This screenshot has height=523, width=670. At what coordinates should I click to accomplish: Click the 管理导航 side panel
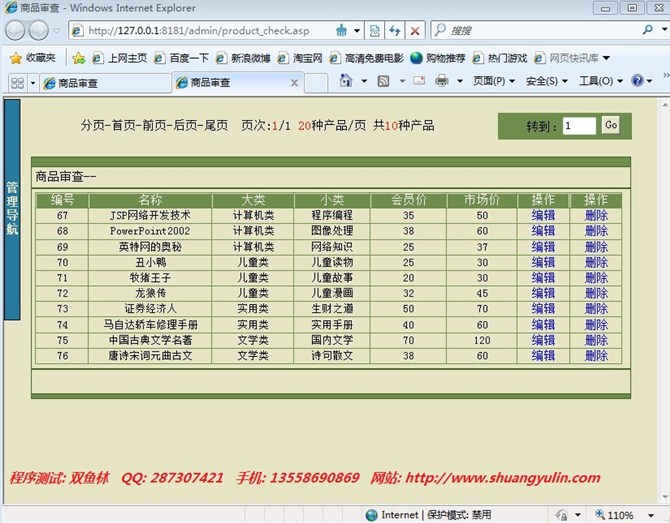[12, 209]
